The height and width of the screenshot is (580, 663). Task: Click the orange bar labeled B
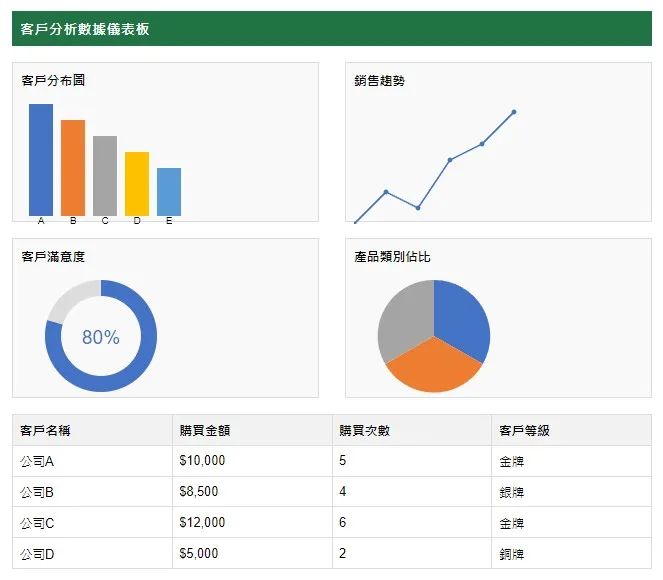click(x=73, y=168)
